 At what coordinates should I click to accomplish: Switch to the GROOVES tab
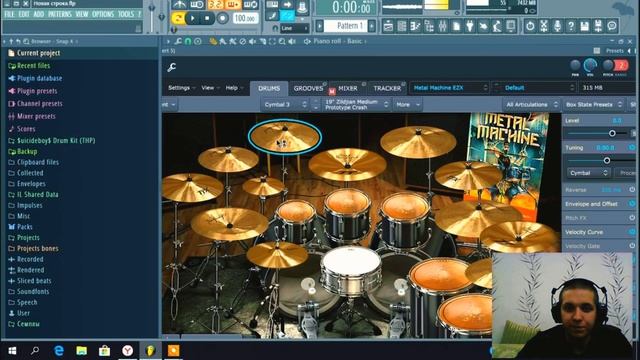click(308, 88)
